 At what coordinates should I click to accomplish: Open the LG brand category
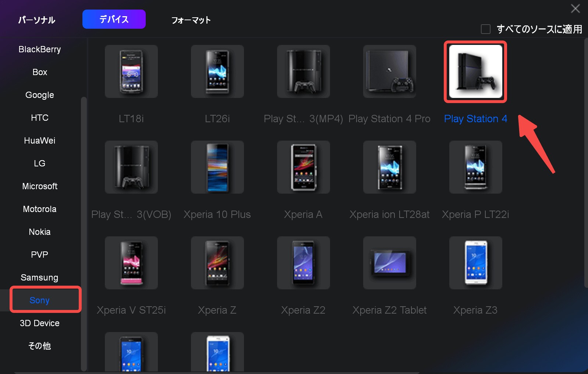[x=40, y=163]
